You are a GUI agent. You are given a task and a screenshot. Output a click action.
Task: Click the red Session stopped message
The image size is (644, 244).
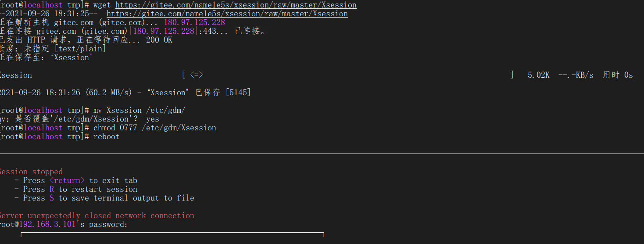[x=31, y=172]
